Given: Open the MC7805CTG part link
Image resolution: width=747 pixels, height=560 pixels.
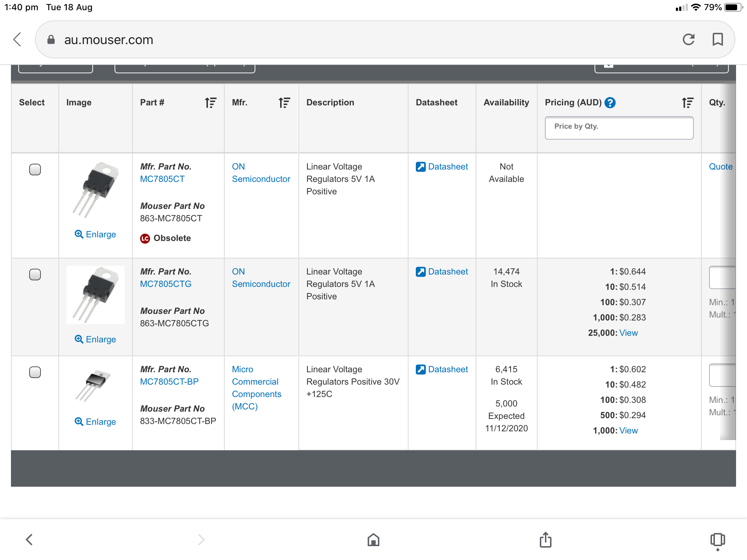Looking at the screenshot, I should pos(166,284).
